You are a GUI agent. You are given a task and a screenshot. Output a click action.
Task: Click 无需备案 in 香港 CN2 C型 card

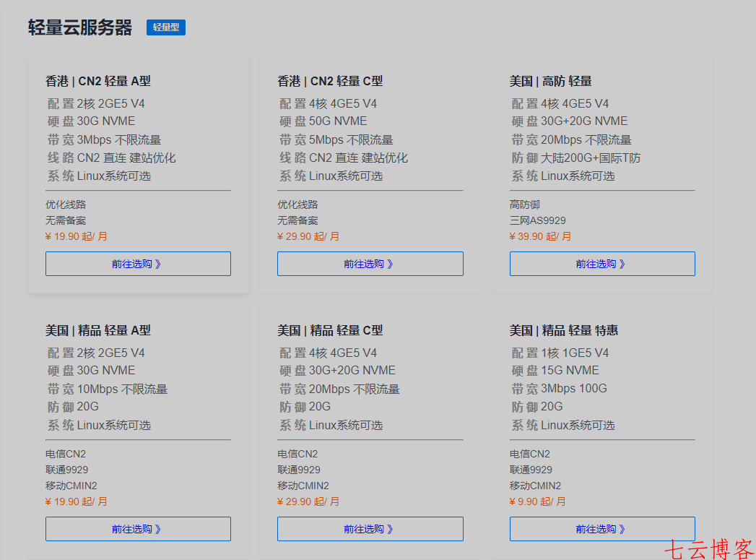coord(297,220)
